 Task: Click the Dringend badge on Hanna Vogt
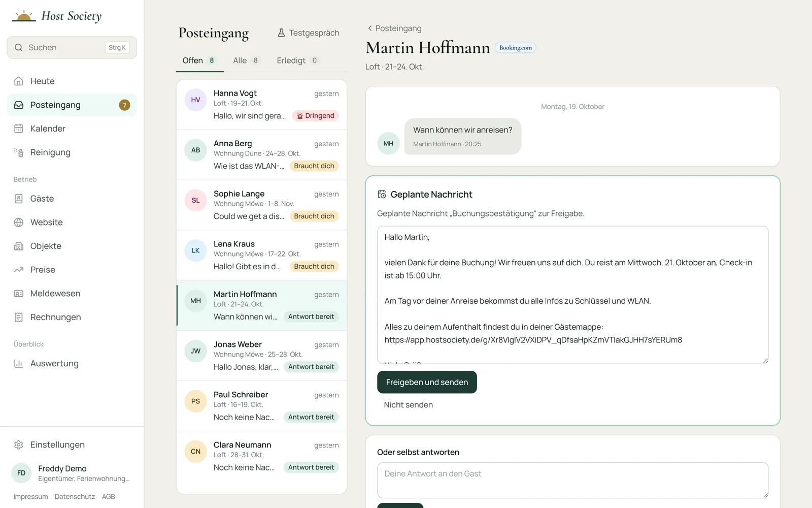[316, 116]
